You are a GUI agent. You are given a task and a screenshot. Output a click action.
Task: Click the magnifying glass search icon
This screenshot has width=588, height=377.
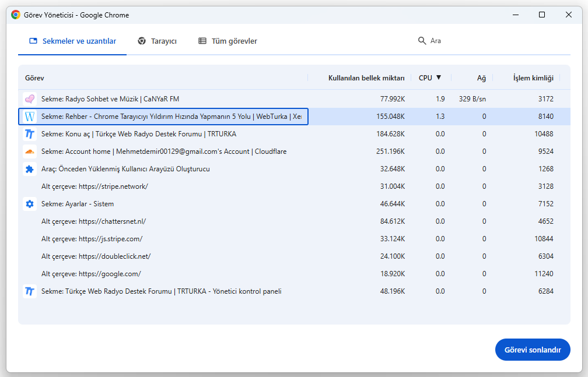coord(422,41)
